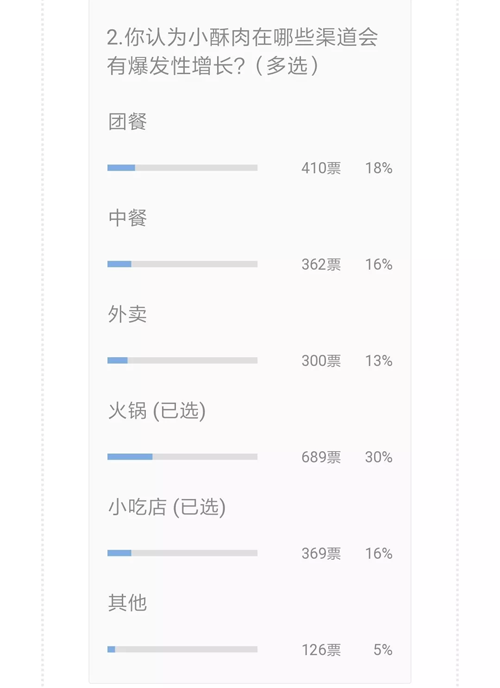500x688 pixels.
Task: Click the 火锅 progress bar
Action: click(x=182, y=457)
